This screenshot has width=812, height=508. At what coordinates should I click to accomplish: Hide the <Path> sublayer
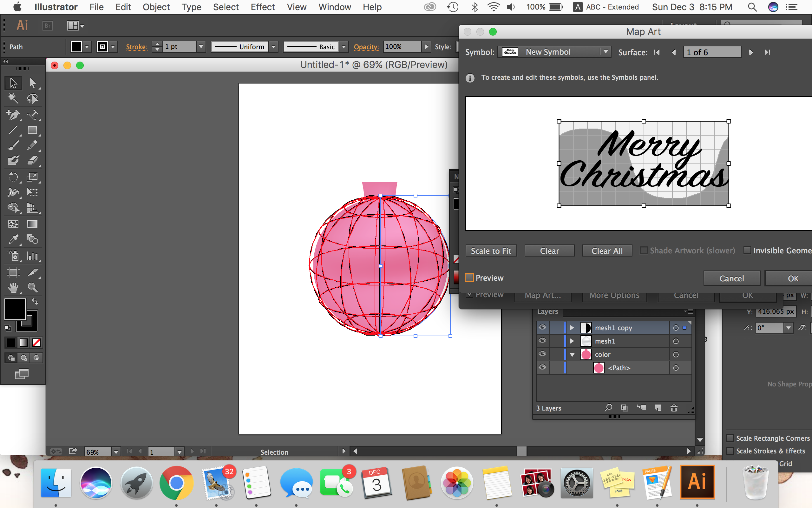coord(542,367)
